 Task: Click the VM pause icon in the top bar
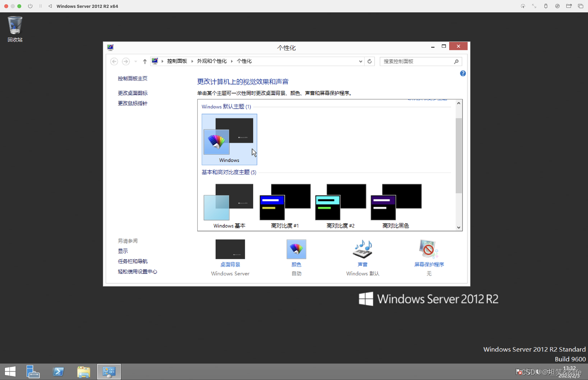click(40, 6)
